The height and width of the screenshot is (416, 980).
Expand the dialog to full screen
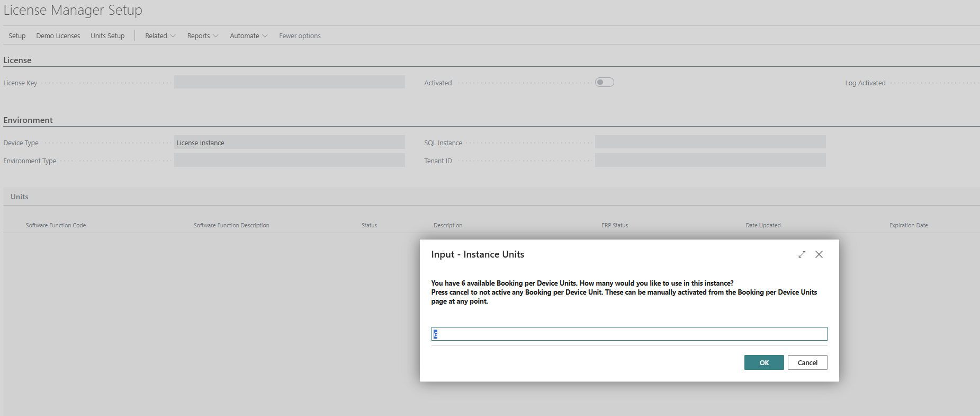pyautogui.click(x=802, y=254)
